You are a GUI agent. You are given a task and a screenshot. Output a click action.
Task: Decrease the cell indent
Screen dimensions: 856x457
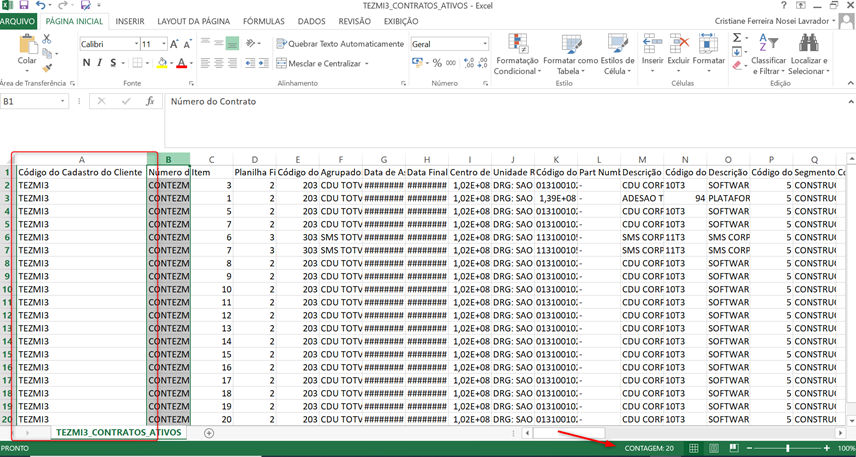[x=250, y=63]
